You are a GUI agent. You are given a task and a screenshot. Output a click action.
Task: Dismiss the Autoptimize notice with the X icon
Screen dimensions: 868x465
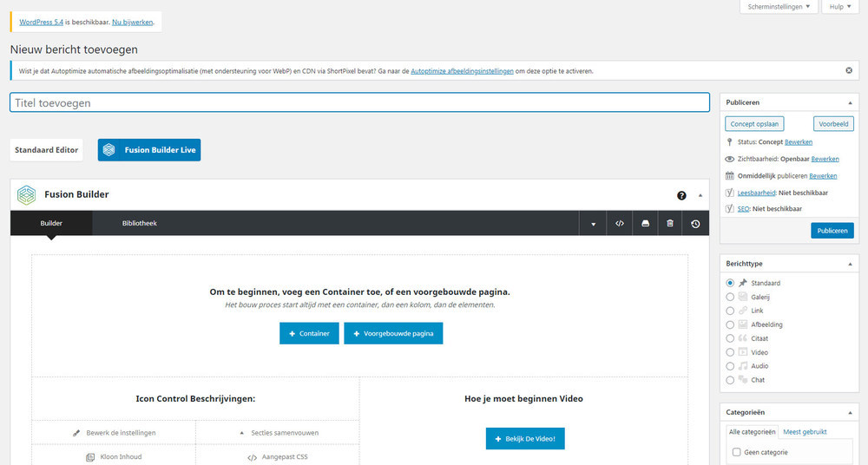click(x=849, y=70)
